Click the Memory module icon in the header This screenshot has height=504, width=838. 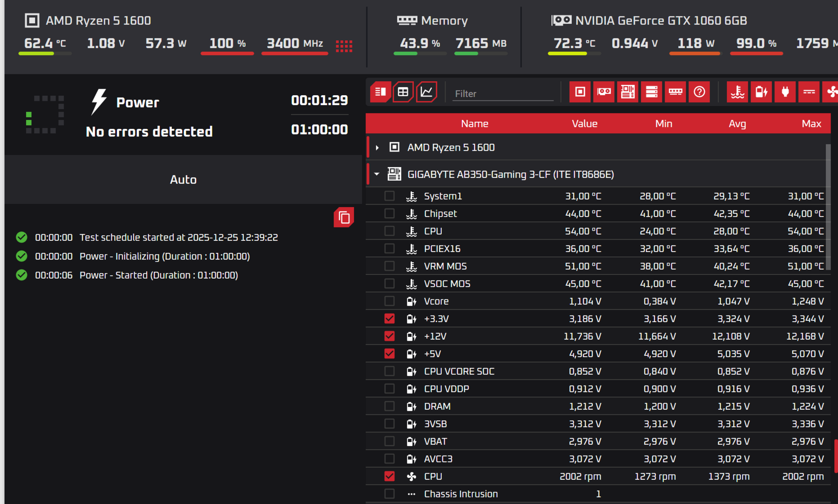407,20
